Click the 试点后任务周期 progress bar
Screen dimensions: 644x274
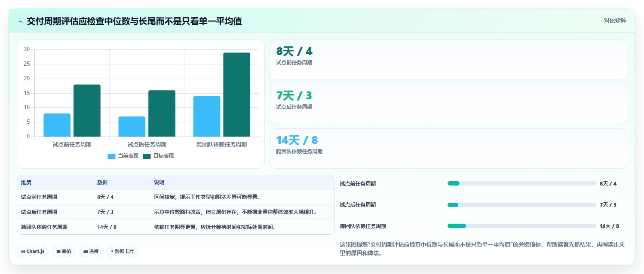point(522,205)
